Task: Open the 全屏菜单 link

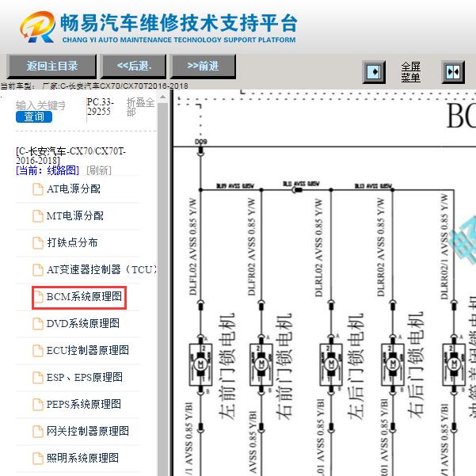Action: [411, 72]
